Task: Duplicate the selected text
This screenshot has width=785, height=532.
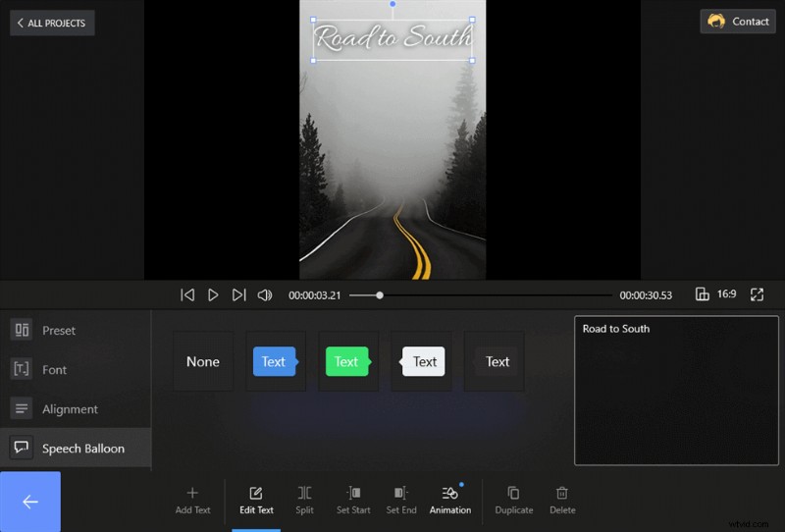Action: (514, 501)
